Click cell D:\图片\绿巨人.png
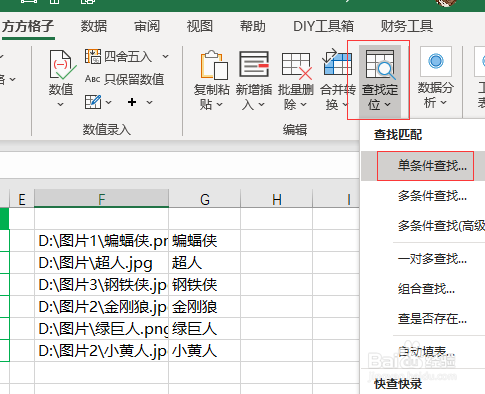The width and height of the screenshot is (485, 394). 102,329
